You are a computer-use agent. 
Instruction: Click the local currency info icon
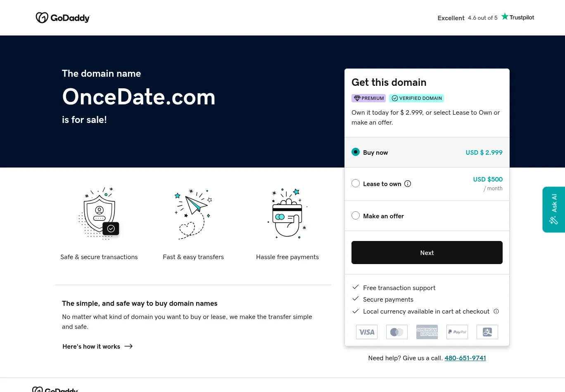pyautogui.click(x=496, y=312)
